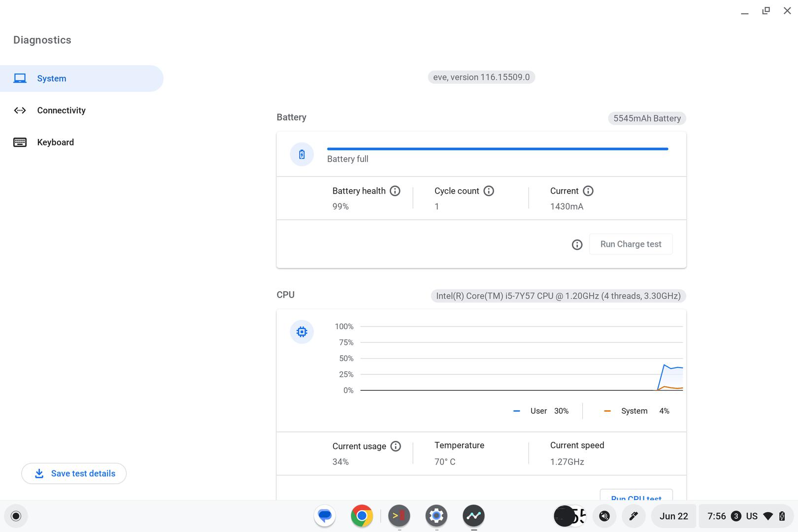Click the Intel Core i5-7Y57 CPU label
Image resolution: width=798 pixels, height=532 pixels.
[558, 296]
